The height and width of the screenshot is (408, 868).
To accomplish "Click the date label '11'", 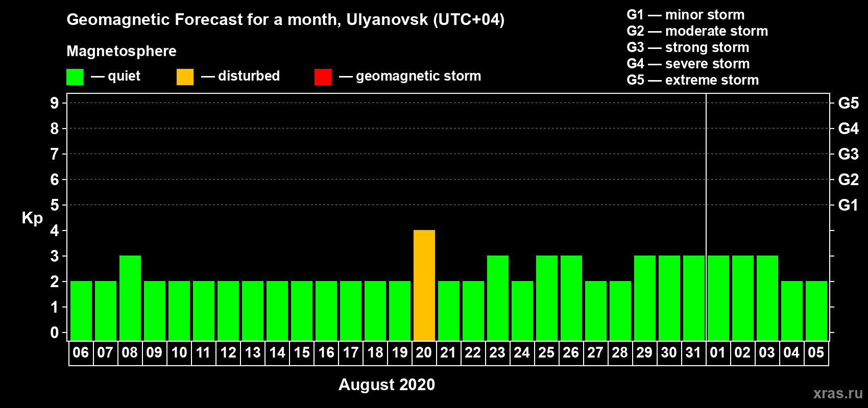I will tap(203, 352).
